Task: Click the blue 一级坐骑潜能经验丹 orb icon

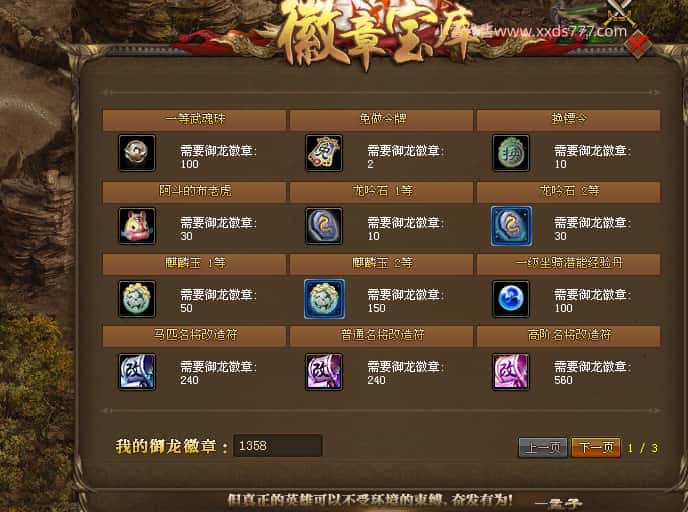Action: [511, 299]
